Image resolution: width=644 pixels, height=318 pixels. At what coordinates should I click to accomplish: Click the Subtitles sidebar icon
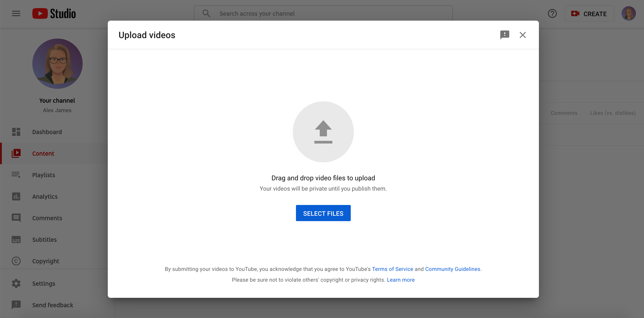pos(16,239)
